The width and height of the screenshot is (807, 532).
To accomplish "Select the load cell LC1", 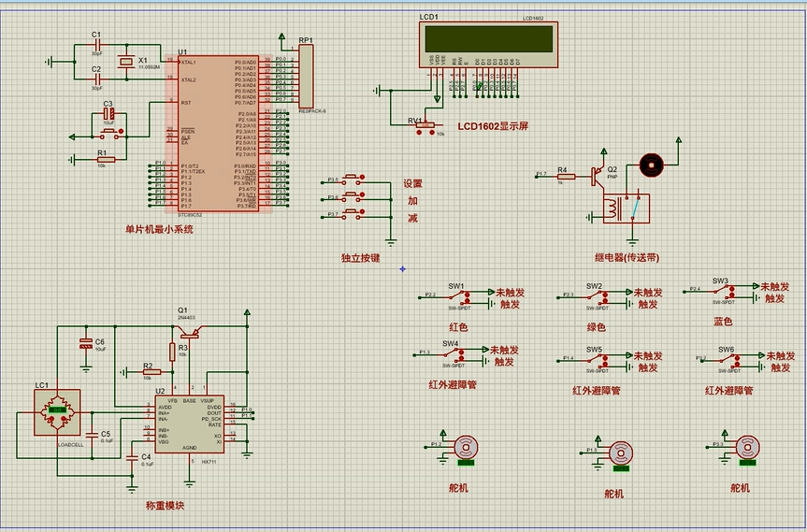I will point(56,411).
